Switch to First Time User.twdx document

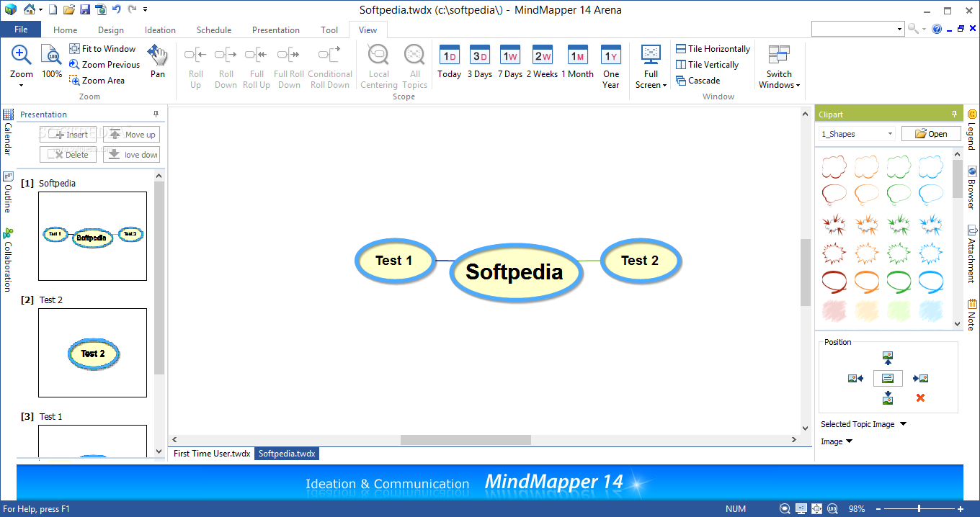coord(212,454)
